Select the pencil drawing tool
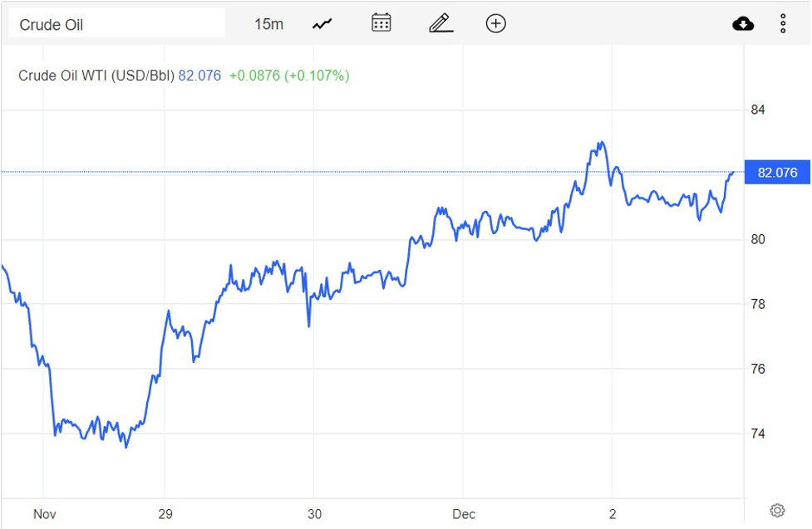This screenshot has width=812, height=529. click(440, 23)
